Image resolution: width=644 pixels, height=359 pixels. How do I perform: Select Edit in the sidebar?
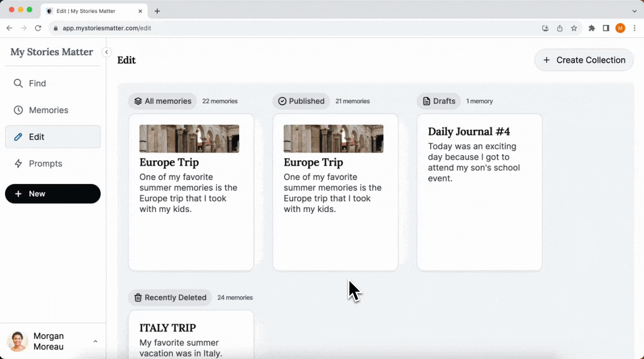tap(53, 137)
